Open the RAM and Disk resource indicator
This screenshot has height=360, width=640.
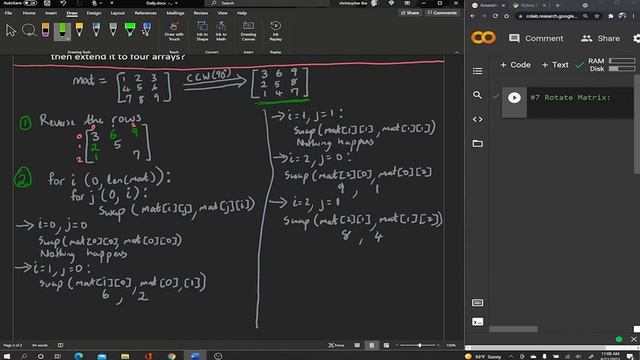tap(611, 65)
